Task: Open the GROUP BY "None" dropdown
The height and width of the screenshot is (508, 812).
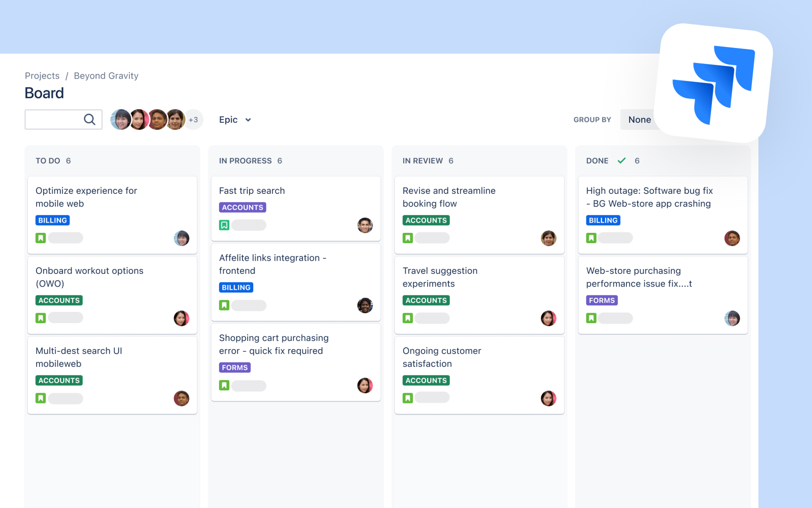Action: pos(640,119)
